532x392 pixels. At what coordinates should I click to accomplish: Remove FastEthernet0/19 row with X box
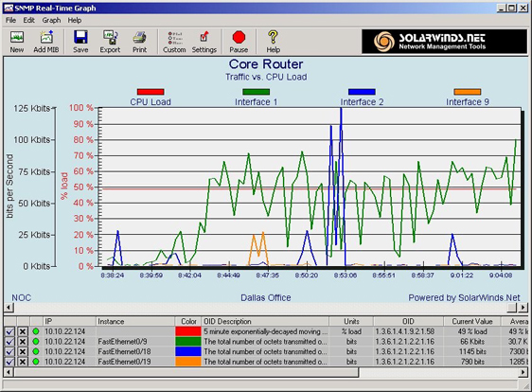[x=23, y=362]
